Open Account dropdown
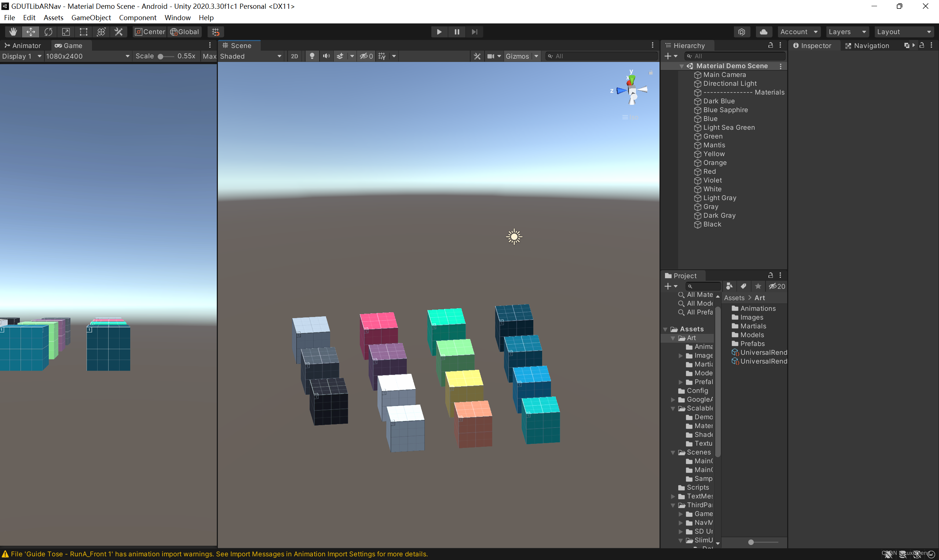This screenshot has height=560, width=939. (x=799, y=32)
